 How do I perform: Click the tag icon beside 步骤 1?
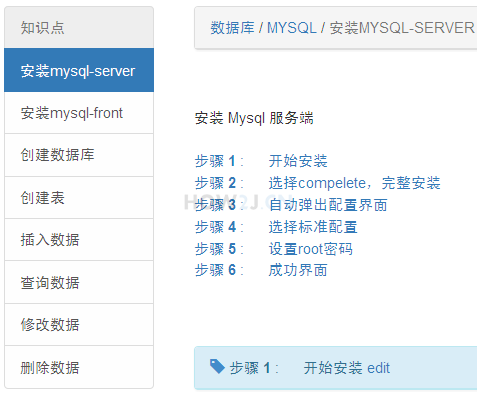pos(217,366)
